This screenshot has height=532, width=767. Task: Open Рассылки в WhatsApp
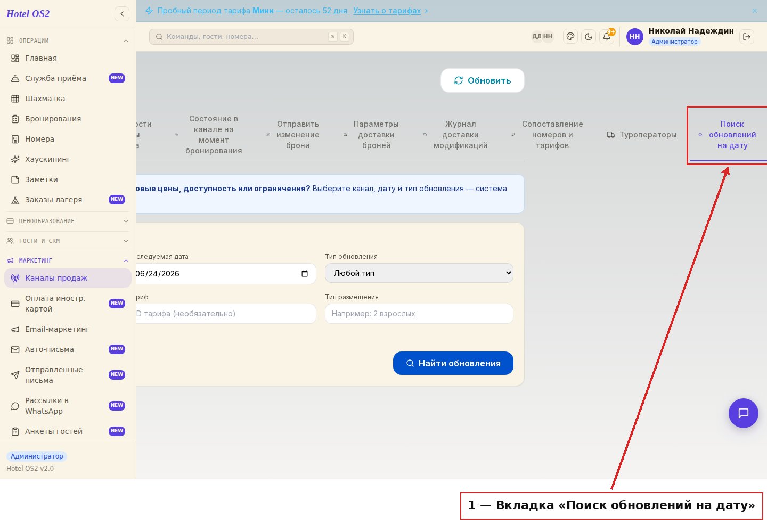pyautogui.click(x=68, y=406)
